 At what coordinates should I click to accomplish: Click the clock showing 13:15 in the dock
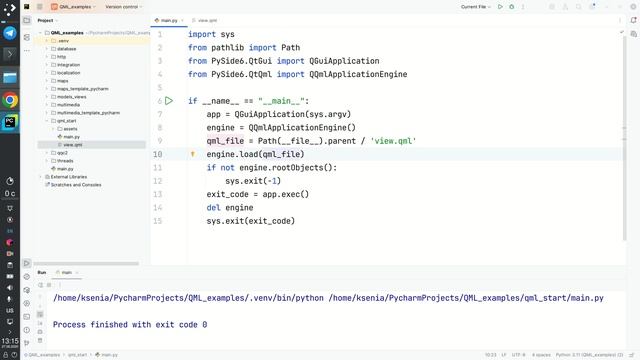point(10,342)
